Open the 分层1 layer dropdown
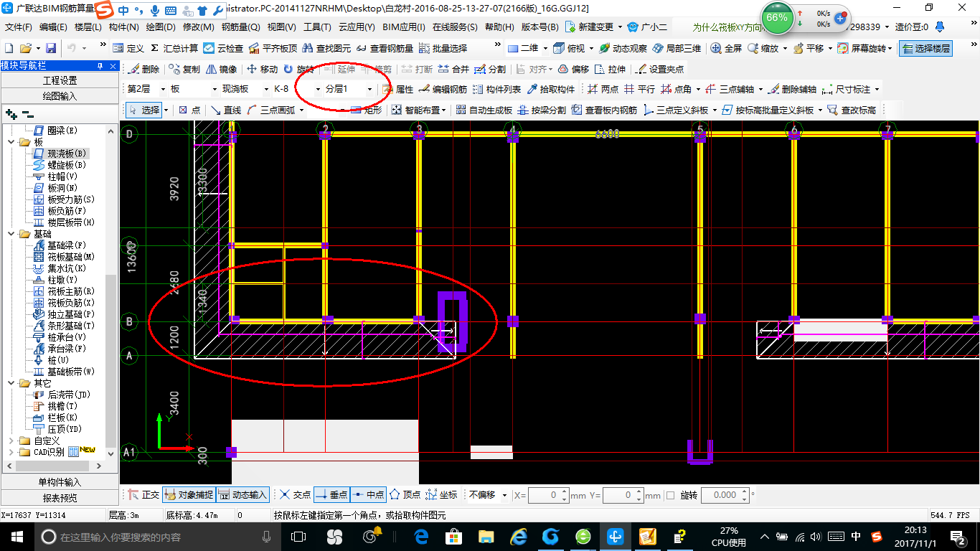The height and width of the screenshot is (551, 980). [369, 89]
